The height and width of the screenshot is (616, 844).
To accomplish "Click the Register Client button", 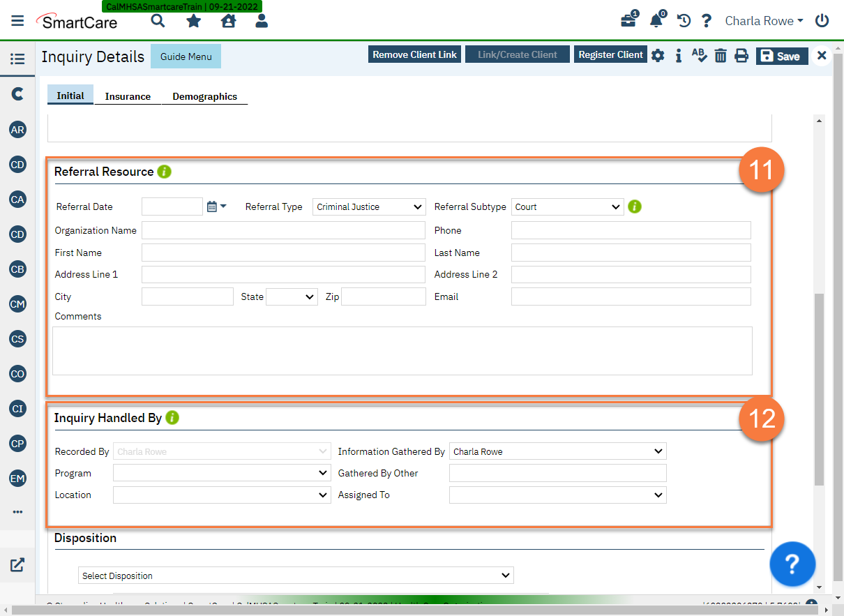I will click(610, 54).
